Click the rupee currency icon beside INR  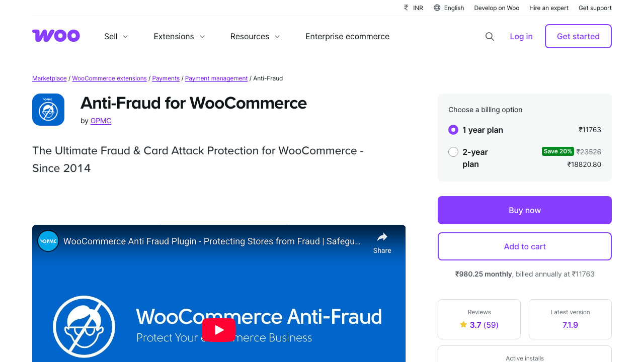click(x=406, y=8)
